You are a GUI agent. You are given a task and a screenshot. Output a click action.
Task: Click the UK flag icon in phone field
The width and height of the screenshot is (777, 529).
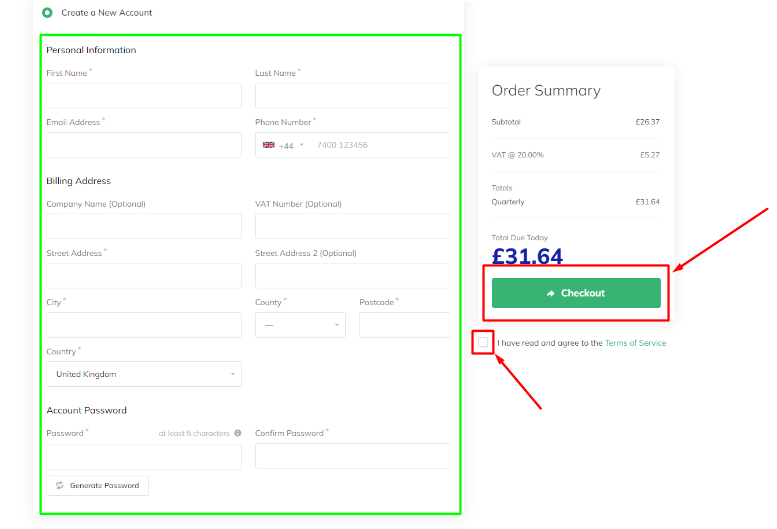tap(269, 145)
